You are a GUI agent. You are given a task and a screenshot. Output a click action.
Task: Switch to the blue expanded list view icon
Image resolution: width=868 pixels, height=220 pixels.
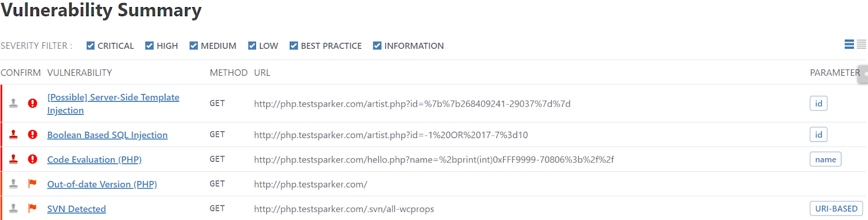[849, 44]
